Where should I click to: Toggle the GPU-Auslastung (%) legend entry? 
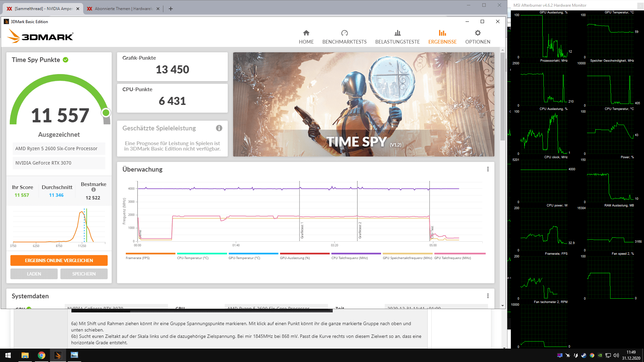[x=305, y=256]
